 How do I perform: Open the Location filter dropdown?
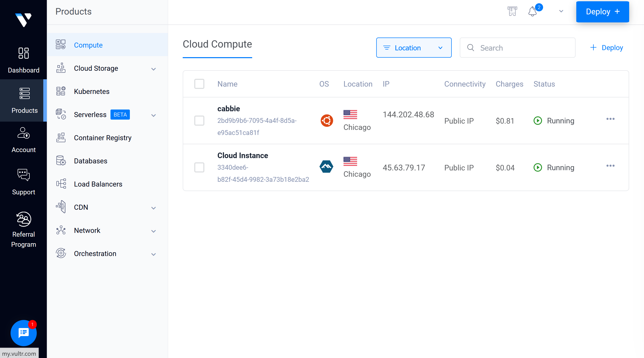[414, 48]
